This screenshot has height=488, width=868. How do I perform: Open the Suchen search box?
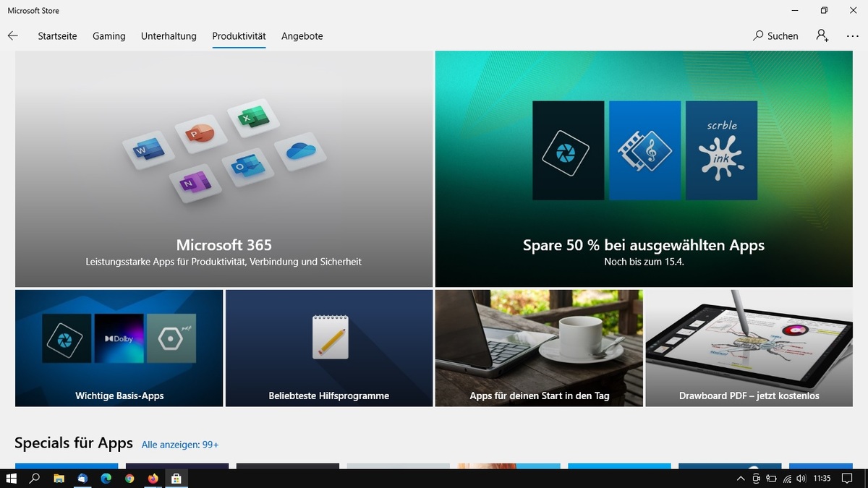tap(775, 35)
